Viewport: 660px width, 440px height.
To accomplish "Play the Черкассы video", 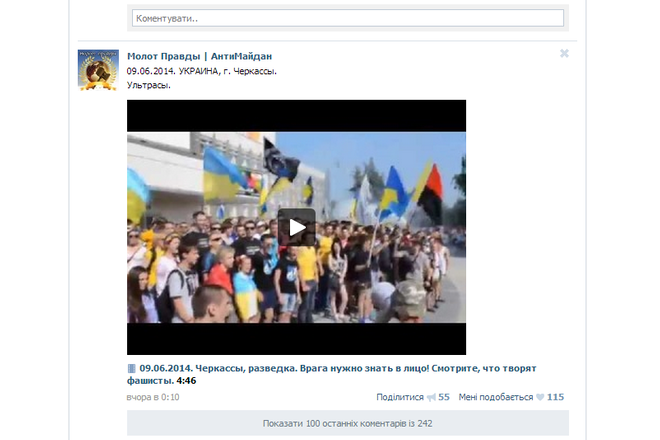I will 296,227.
